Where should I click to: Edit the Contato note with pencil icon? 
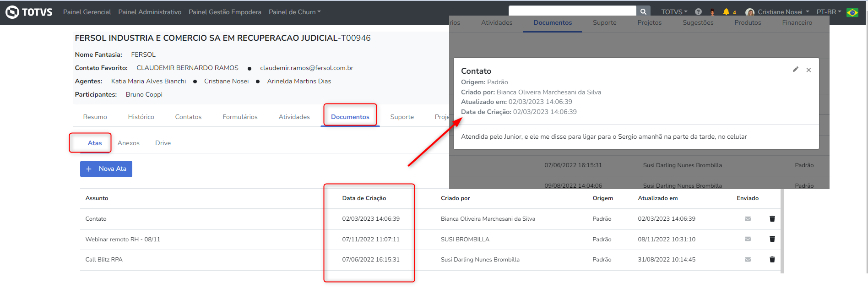pos(796,70)
